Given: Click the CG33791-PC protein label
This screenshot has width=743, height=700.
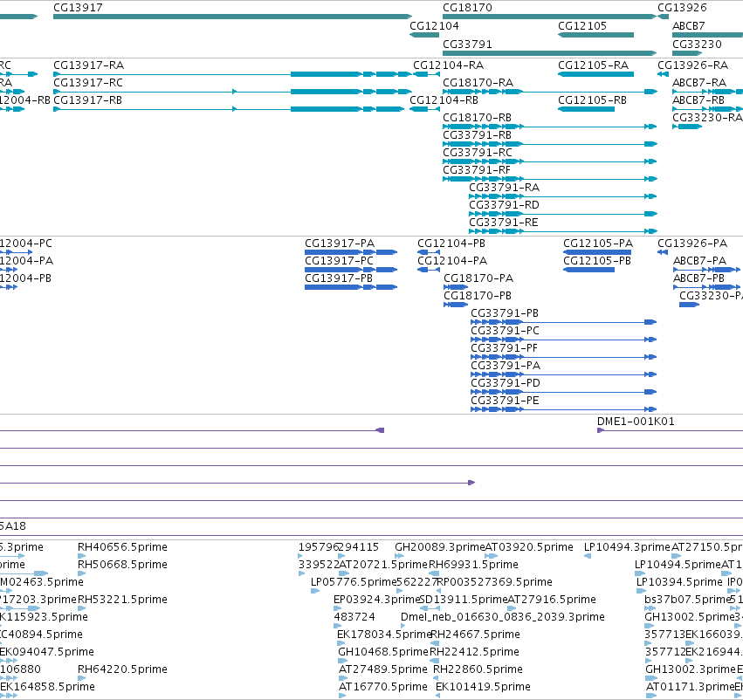Looking at the screenshot, I should point(506,331).
